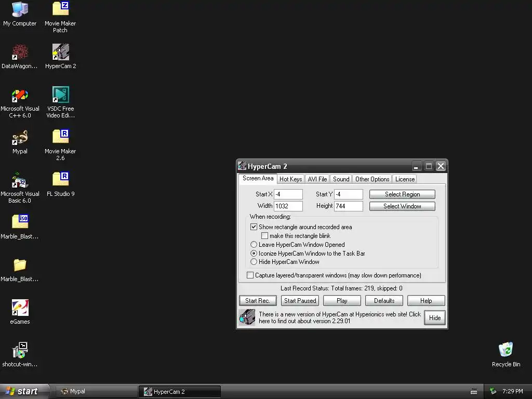
Task: Enable Capture layered/transparent windows checkbox
Action: pyautogui.click(x=250, y=275)
